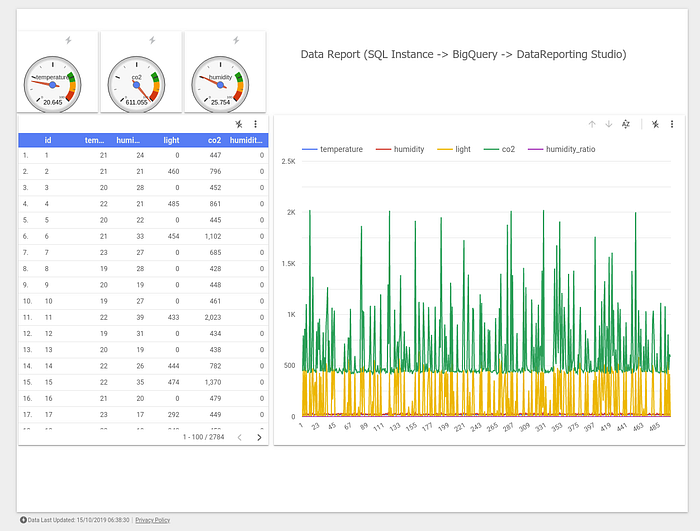The image size is (700, 531).
Task: Click the Data Last Updated timestamp text
Action: click(x=79, y=520)
